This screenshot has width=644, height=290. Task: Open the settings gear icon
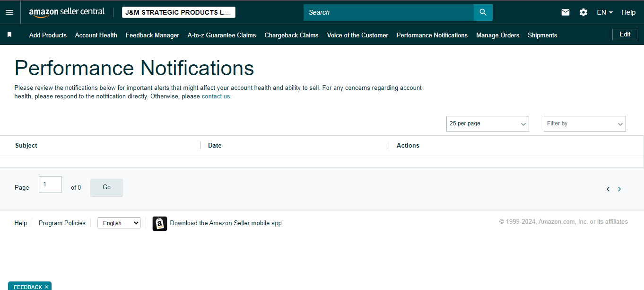point(583,12)
